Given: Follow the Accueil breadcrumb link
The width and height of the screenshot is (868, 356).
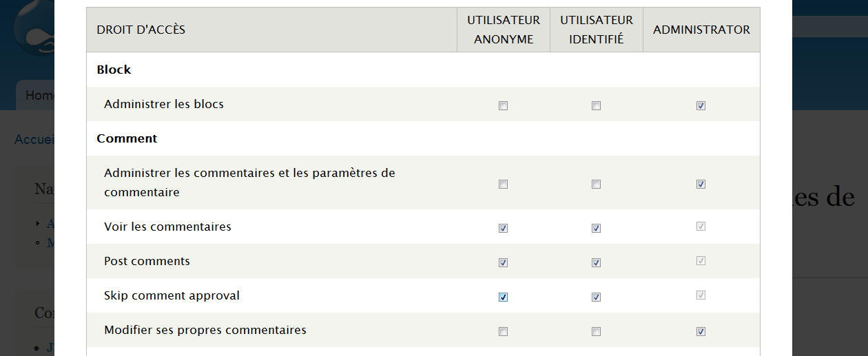Looking at the screenshot, I should click(34, 139).
